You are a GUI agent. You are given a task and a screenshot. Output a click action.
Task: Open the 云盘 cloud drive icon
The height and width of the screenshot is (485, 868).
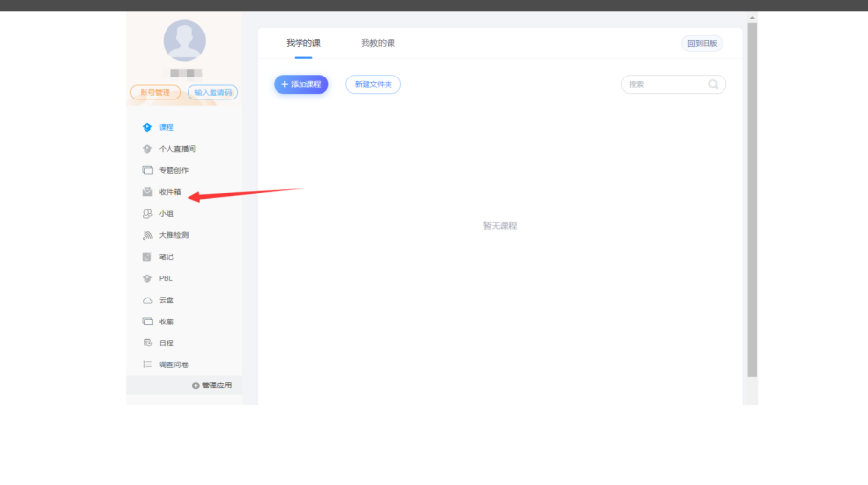[147, 300]
